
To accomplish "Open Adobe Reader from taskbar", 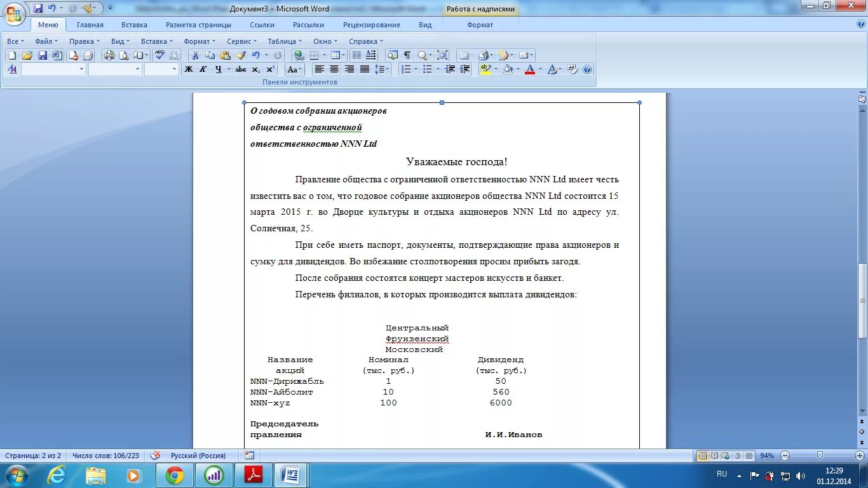I will coord(253,475).
